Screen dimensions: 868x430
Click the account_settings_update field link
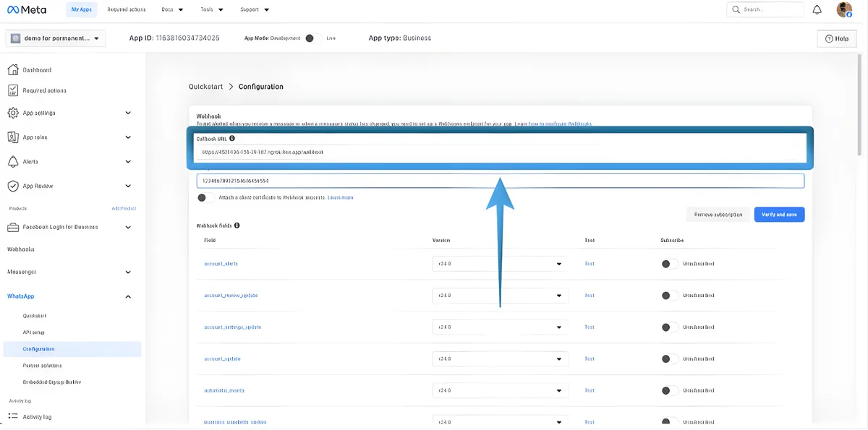coord(232,327)
